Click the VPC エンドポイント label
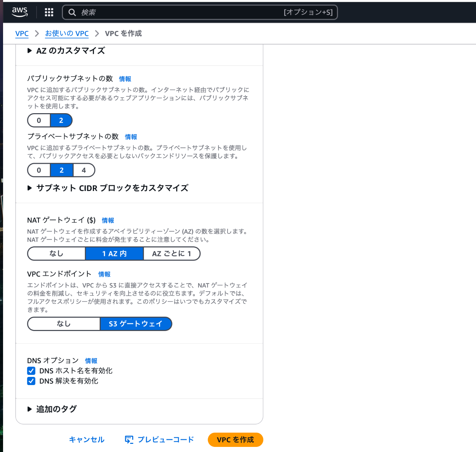Screen dimensions: 476x452 60,274
